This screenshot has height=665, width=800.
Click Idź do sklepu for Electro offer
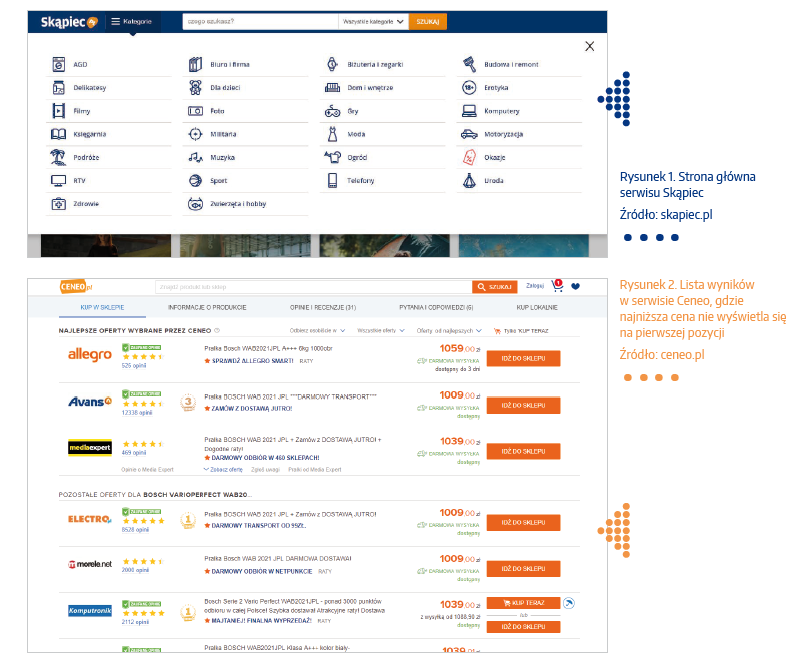(x=523, y=523)
